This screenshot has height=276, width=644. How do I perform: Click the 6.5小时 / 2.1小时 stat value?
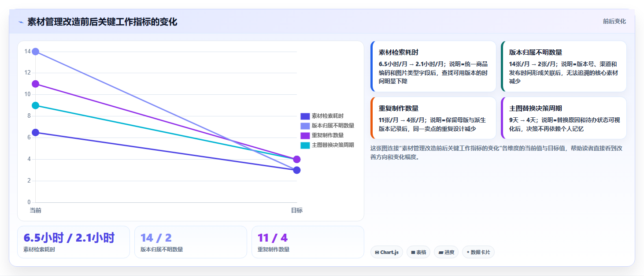tap(69, 238)
